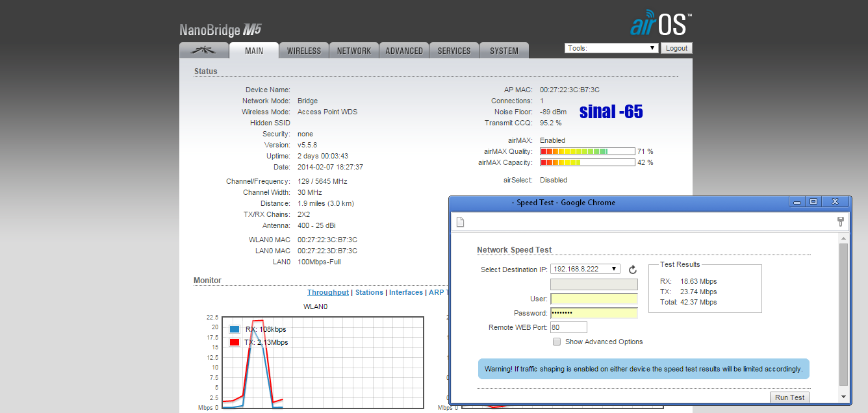Open the ARP Table link
The width and height of the screenshot is (868, 413).
439,292
